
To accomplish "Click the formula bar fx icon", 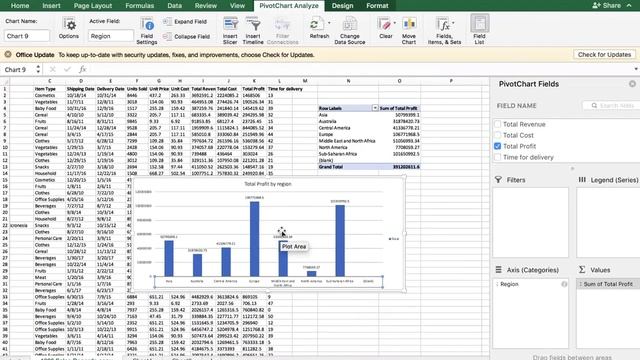I will 82,69.
